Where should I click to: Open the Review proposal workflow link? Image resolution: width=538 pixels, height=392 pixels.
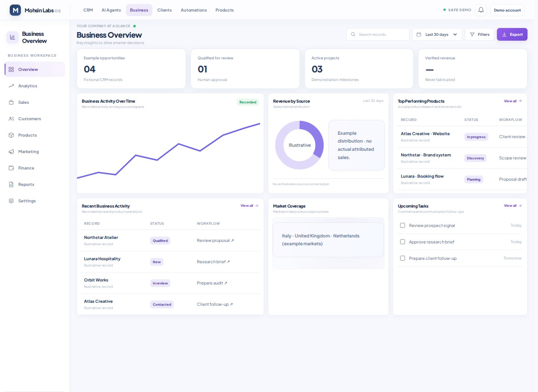[215, 240]
